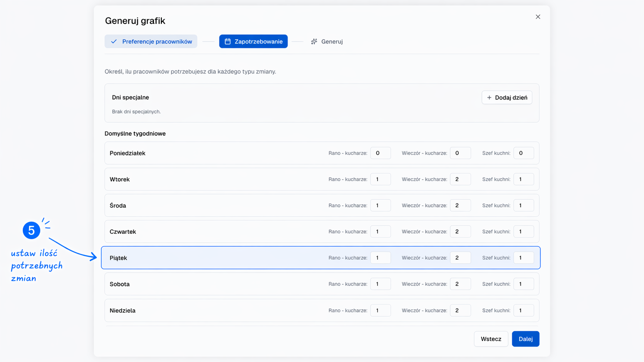Edit Środa Rano - kucharze count

click(380, 205)
